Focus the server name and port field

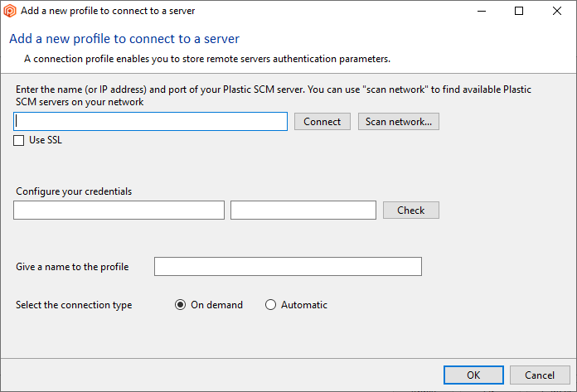(150, 121)
